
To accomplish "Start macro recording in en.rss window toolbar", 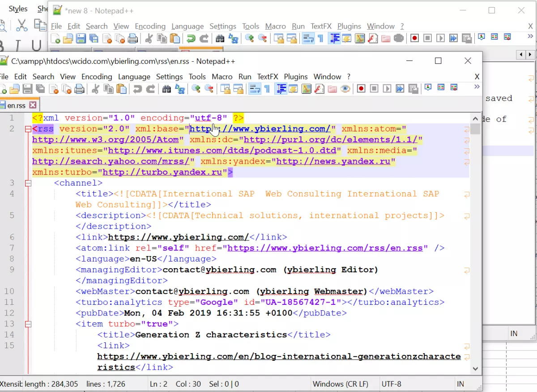I will click(361, 89).
